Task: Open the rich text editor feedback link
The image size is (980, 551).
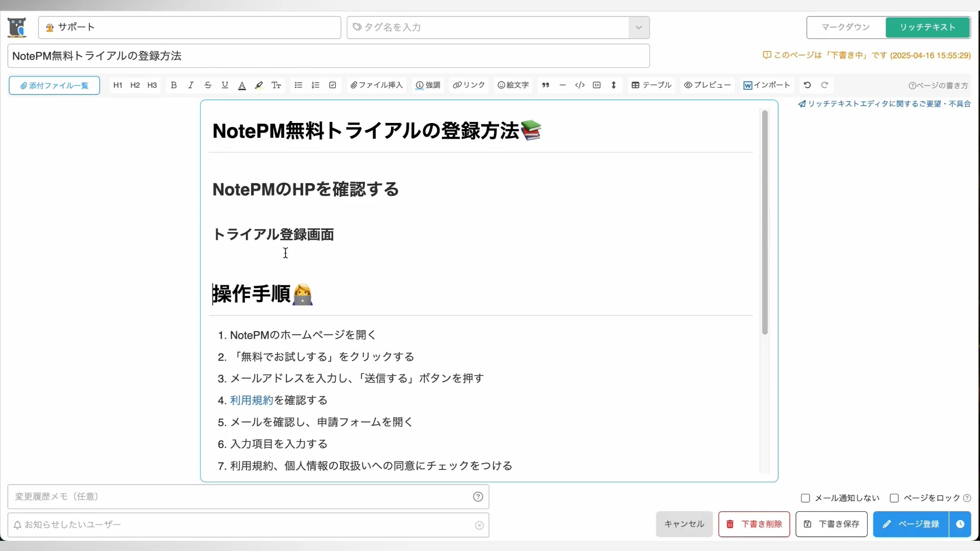Action: (x=885, y=104)
